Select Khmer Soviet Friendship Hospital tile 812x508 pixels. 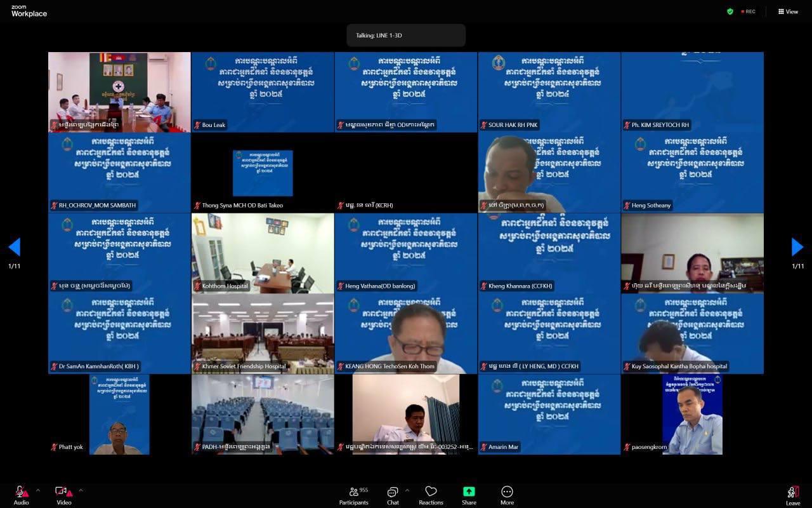263,334
